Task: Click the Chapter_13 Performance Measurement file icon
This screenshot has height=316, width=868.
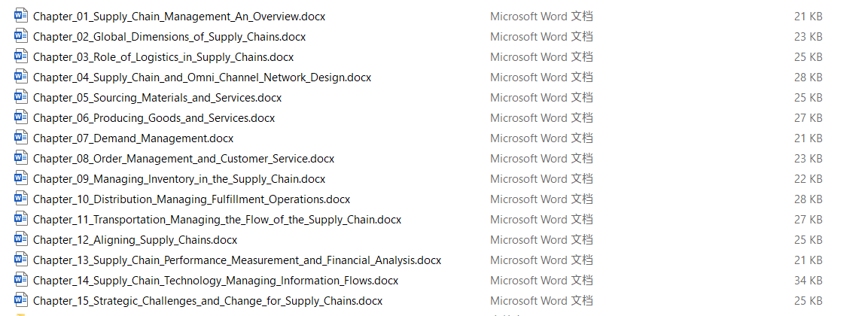Action: [x=21, y=260]
